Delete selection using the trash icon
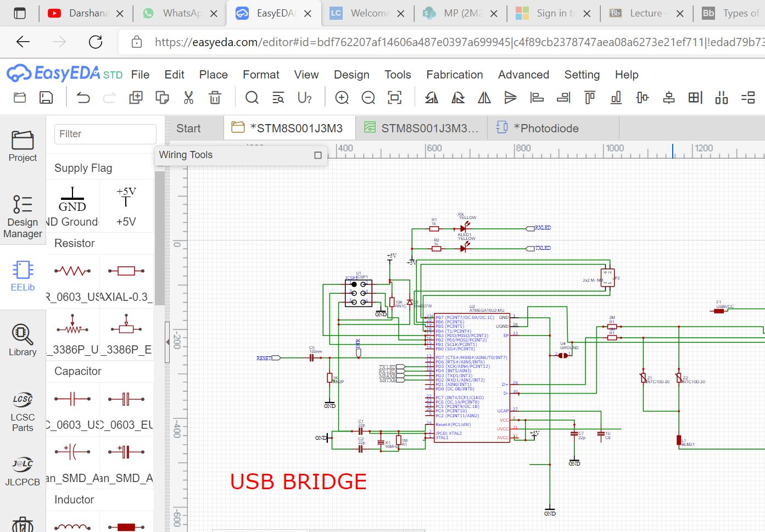Screen dimensions: 765x532 coord(215,97)
